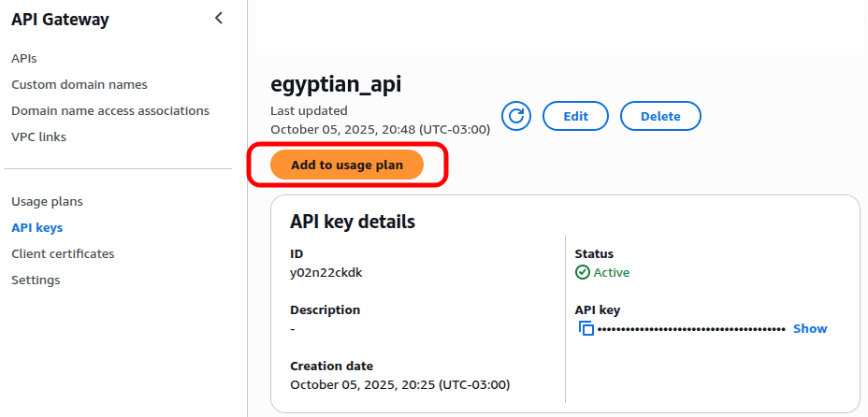The image size is (868, 417).
Task: Click Add to usage plan button
Action: pyautogui.click(x=347, y=165)
